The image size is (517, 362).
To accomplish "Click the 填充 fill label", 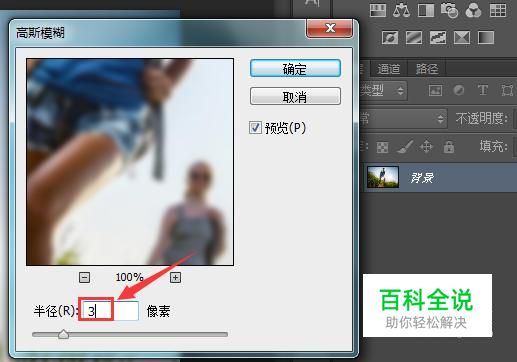I will 494,146.
